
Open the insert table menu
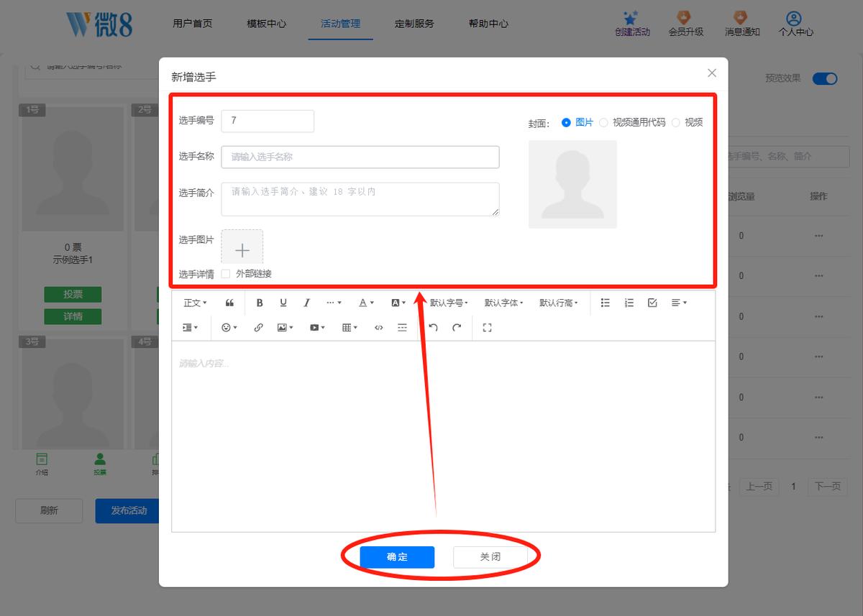tap(350, 328)
